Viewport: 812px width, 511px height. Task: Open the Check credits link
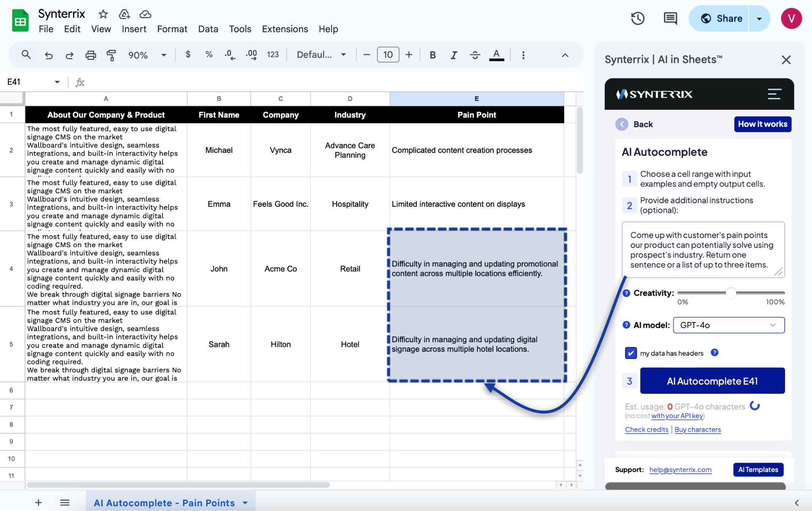tap(647, 429)
